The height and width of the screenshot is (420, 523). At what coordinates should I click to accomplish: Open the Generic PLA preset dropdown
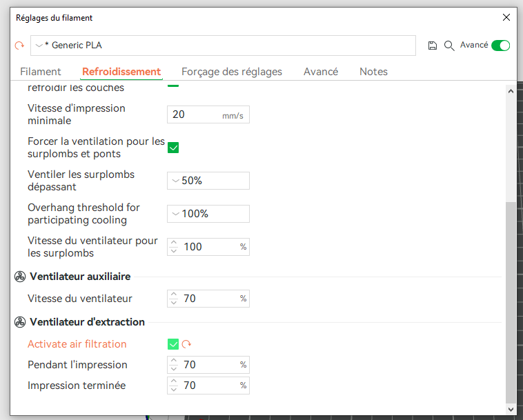click(222, 46)
